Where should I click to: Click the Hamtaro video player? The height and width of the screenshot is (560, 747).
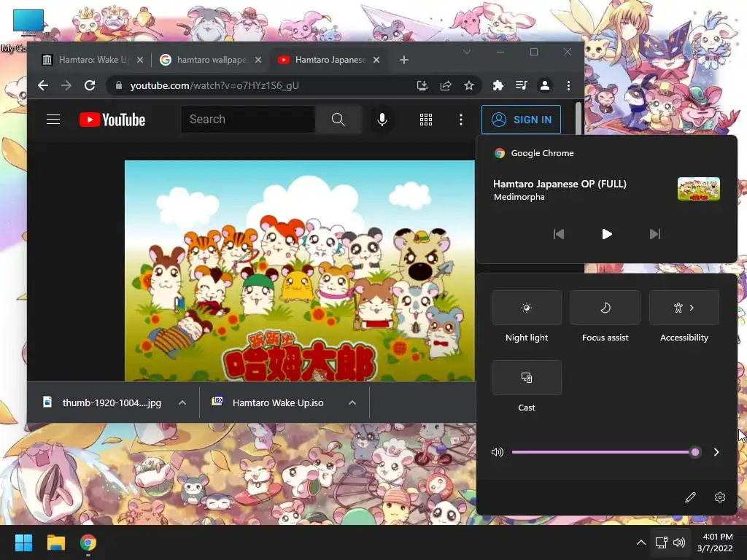point(300,271)
